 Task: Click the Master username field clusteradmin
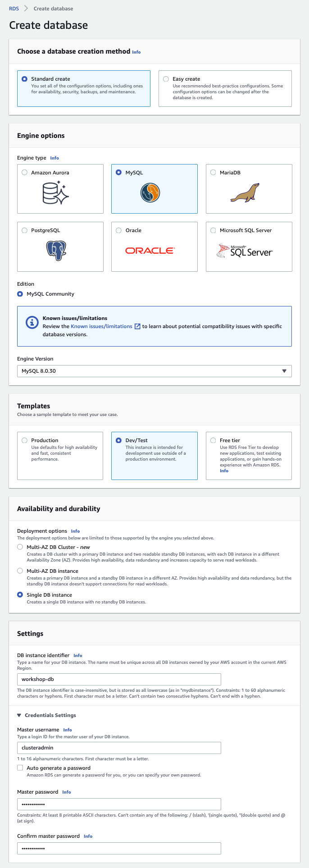click(119, 748)
